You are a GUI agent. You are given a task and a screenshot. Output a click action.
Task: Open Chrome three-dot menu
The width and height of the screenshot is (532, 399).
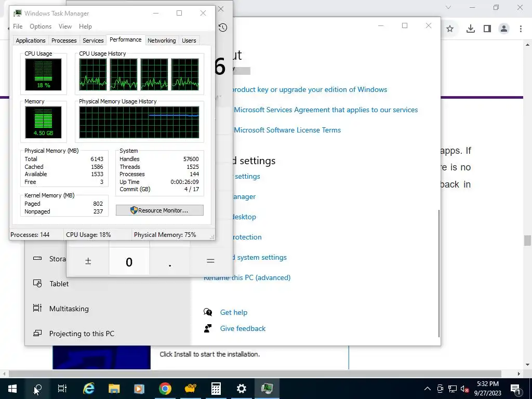tap(521, 29)
